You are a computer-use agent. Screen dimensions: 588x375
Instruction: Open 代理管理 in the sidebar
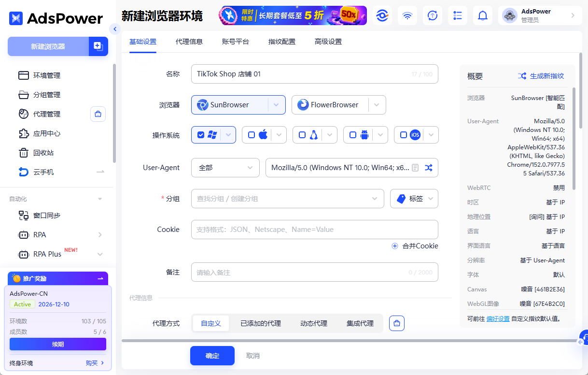click(47, 114)
